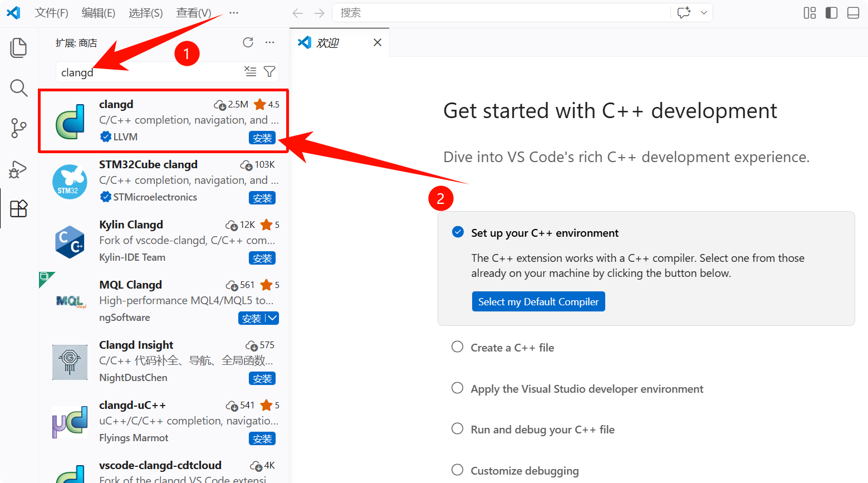Image resolution: width=868 pixels, height=483 pixels.
Task: Click the Flyings Marmot publisher name
Action: pyautogui.click(x=134, y=438)
